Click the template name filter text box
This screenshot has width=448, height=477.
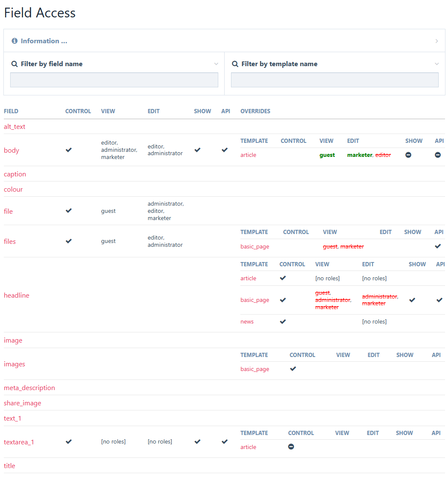pyautogui.click(x=334, y=80)
